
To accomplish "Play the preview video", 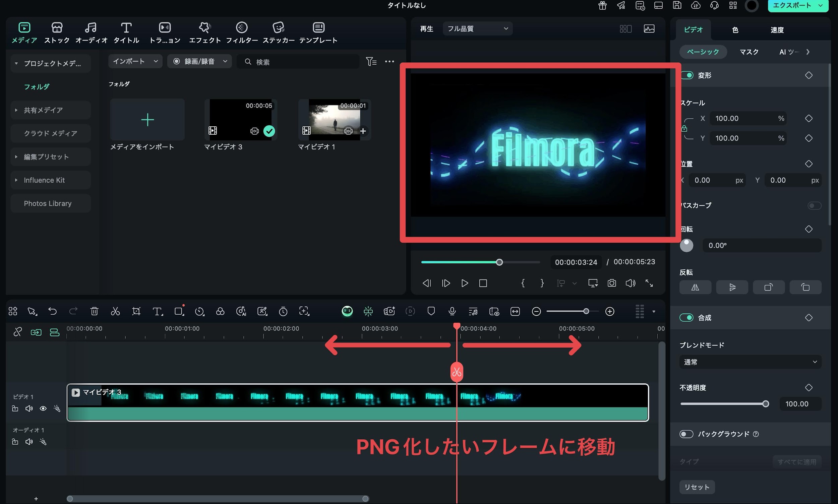I will 464,283.
